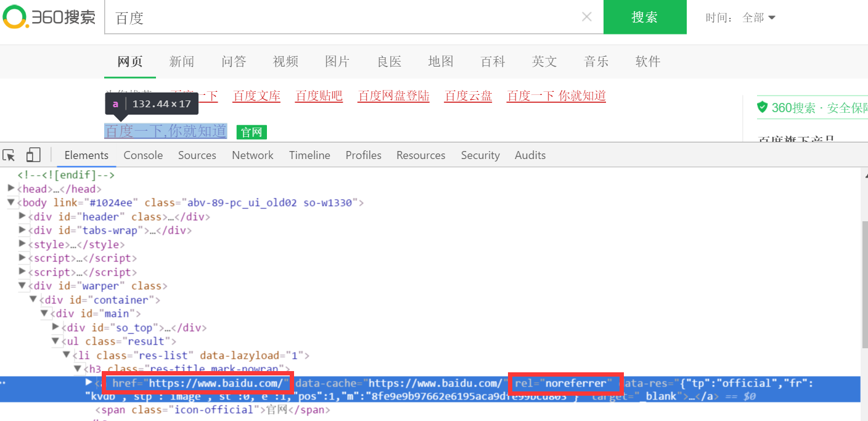Expand the second script node

tap(23, 272)
